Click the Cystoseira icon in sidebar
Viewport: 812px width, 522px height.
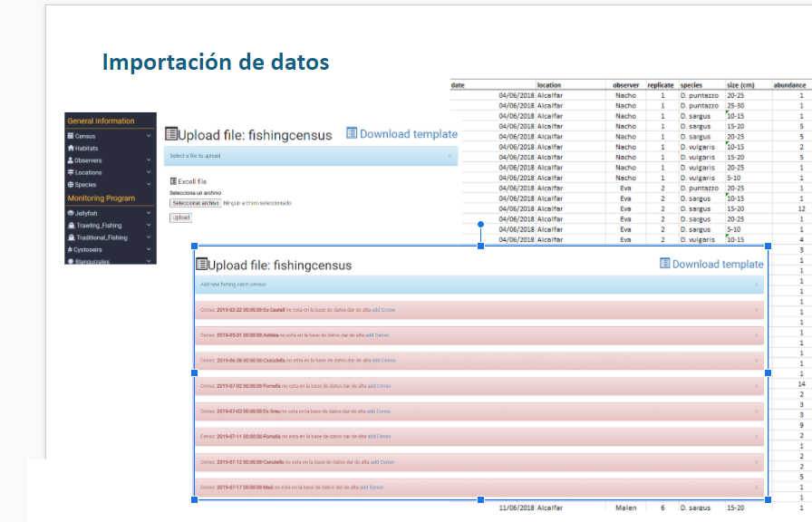point(70,249)
